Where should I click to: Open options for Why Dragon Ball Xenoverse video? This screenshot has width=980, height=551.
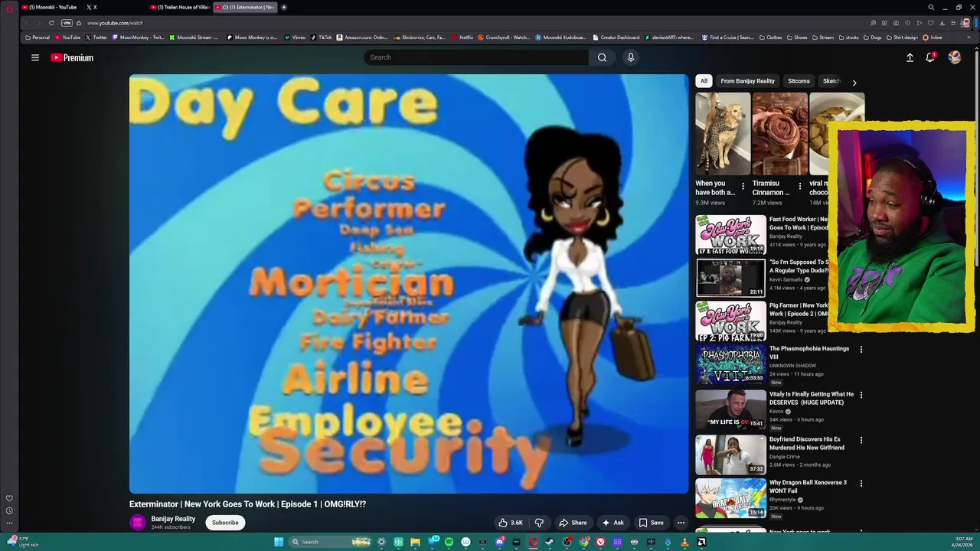[x=861, y=484]
